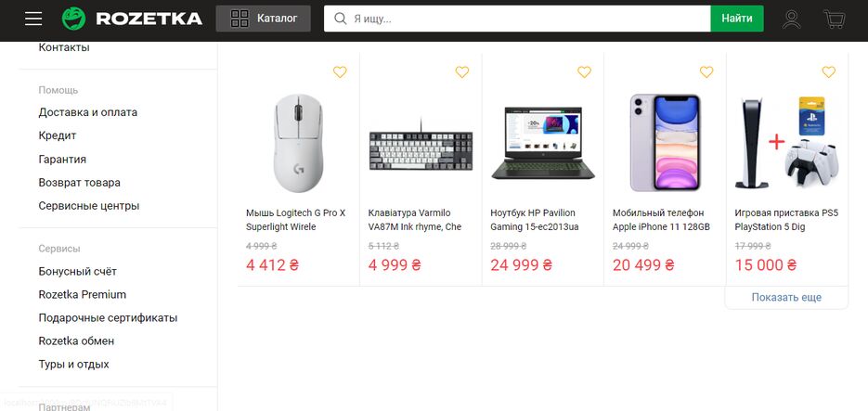Add Logitech G Pro X mouse to wishlist
This screenshot has width=868, height=411.
[340, 72]
